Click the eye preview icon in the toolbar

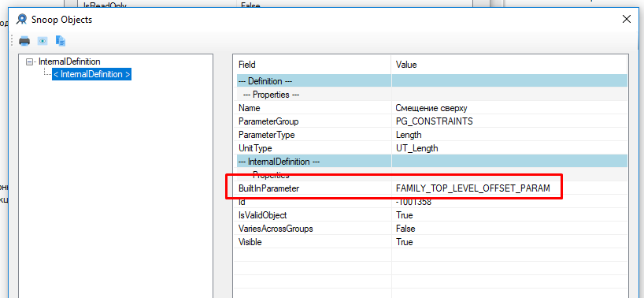[43, 41]
